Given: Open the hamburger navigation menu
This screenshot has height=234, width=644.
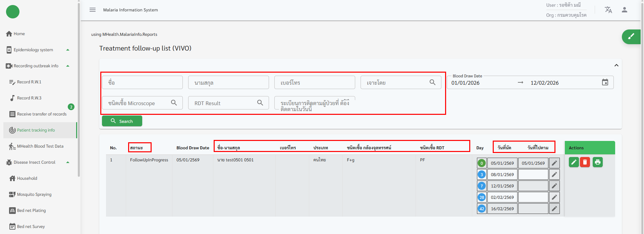Looking at the screenshot, I should click(x=93, y=10).
